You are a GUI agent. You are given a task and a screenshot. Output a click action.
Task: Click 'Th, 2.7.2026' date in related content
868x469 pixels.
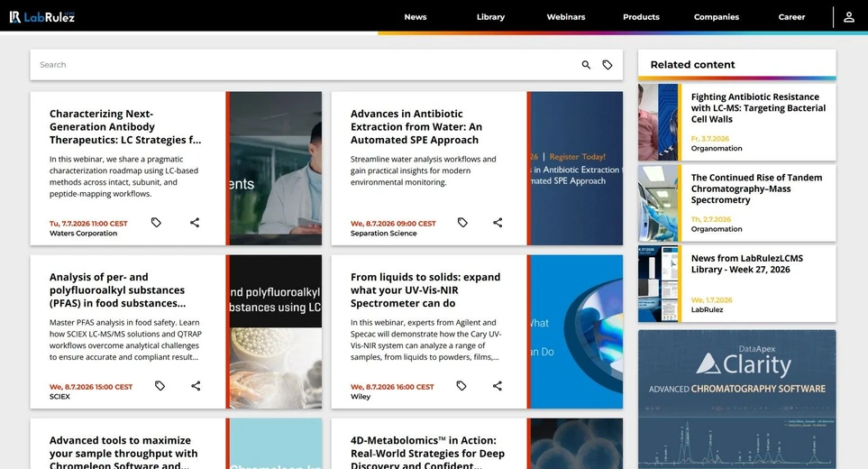point(711,219)
